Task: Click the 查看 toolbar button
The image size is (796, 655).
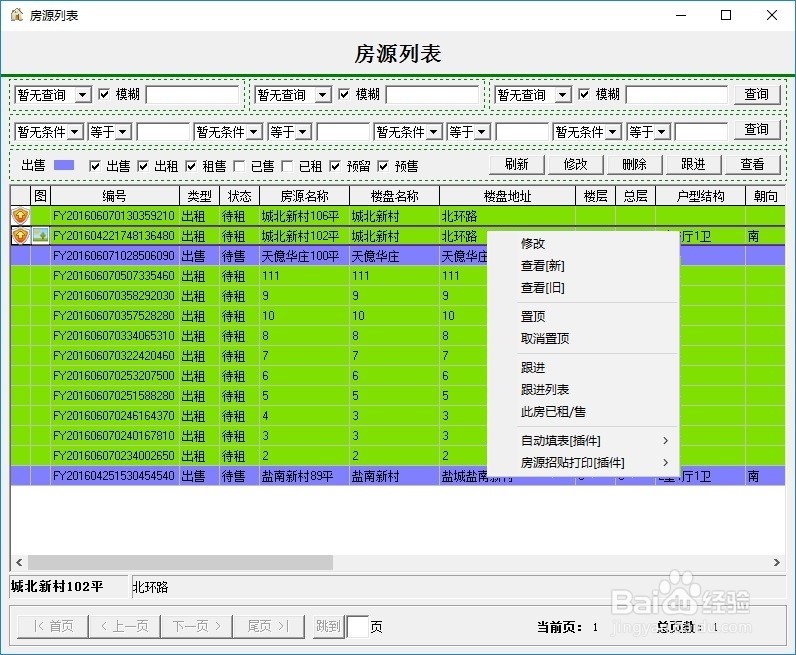Action: point(752,165)
